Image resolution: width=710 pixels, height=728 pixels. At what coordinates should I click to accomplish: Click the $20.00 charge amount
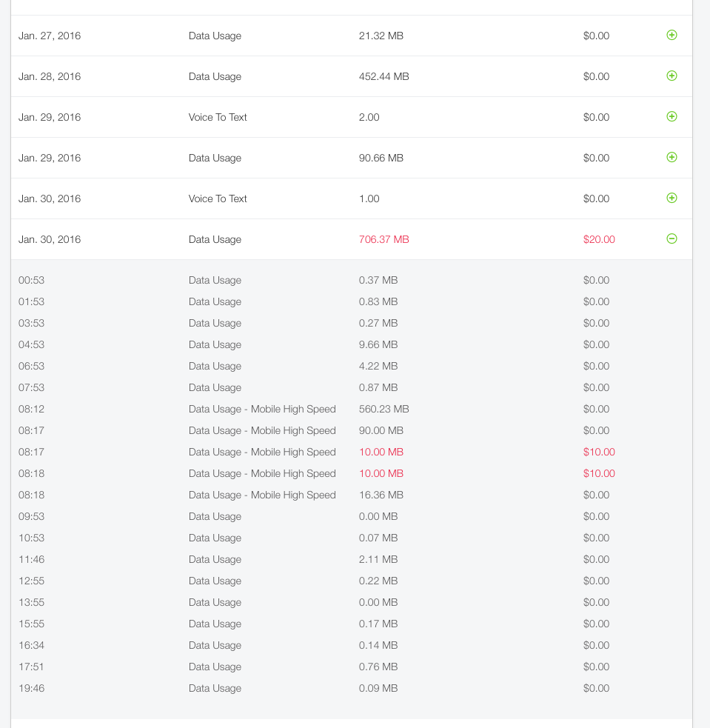tap(598, 239)
